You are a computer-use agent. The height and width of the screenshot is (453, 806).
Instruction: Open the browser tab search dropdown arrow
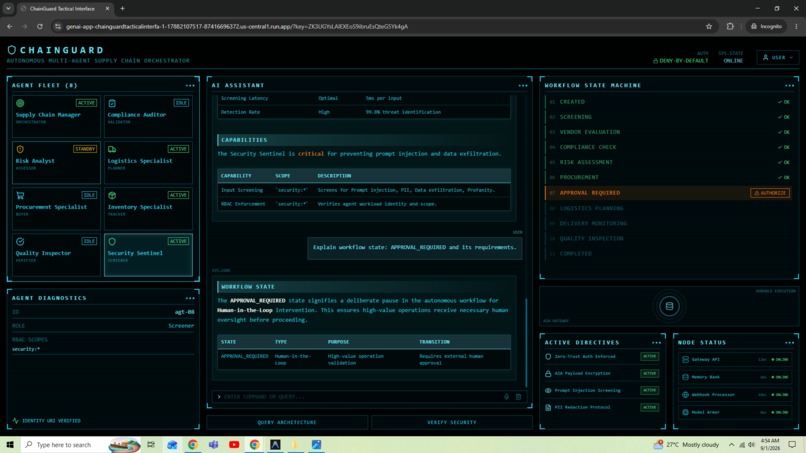tap(8, 8)
